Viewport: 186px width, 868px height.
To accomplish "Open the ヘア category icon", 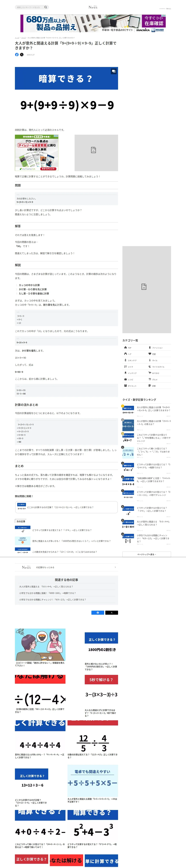I will coord(126,354).
